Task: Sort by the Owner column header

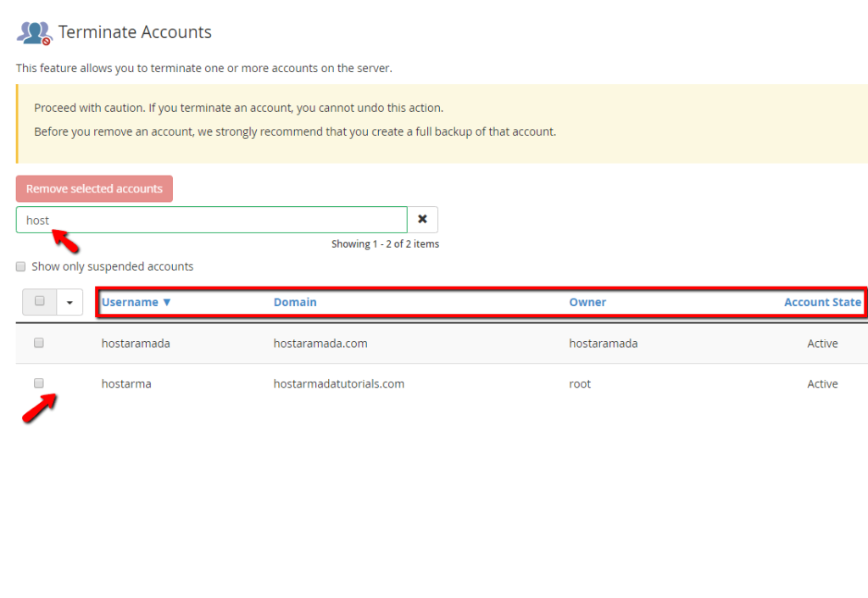Action: point(587,302)
